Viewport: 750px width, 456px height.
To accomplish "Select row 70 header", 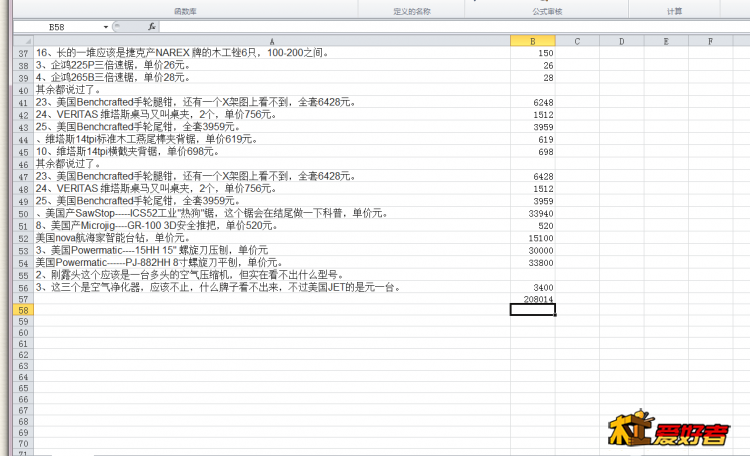I will (23, 444).
